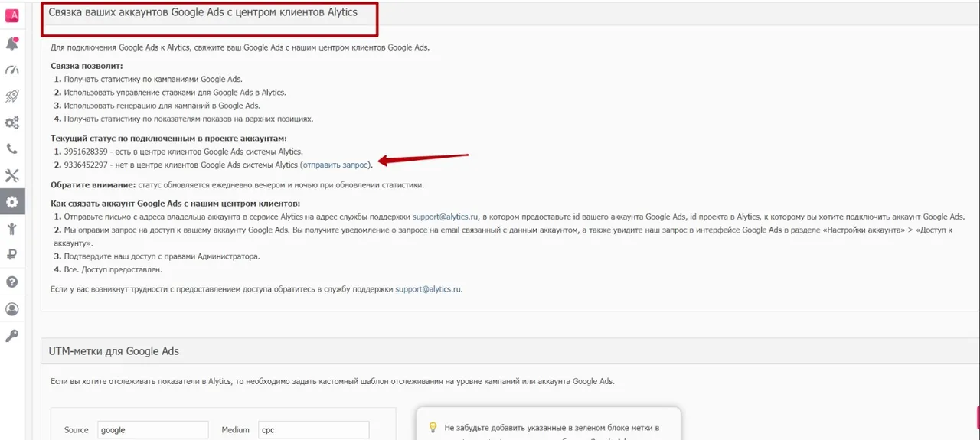Click the key icon in sidebar
The width and height of the screenshot is (980, 440).
(x=12, y=335)
